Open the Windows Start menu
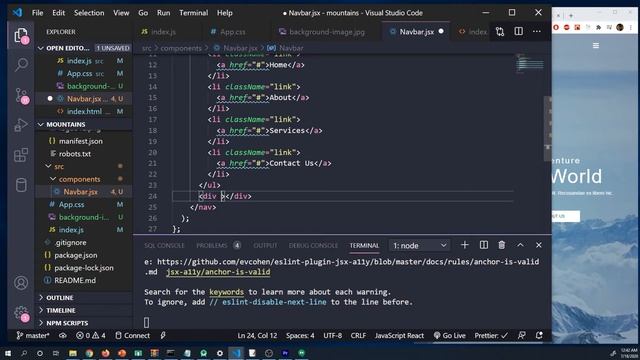The image size is (640, 360). coord(8,353)
